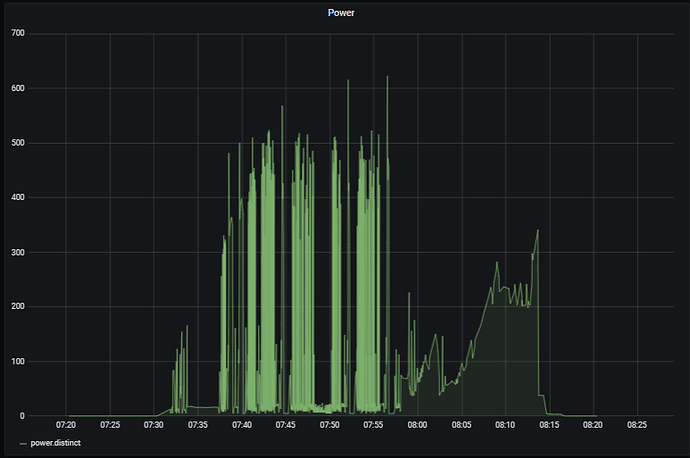Click the 500 value on the Y axis
The height and width of the screenshot is (458, 690).
click(18, 143)
